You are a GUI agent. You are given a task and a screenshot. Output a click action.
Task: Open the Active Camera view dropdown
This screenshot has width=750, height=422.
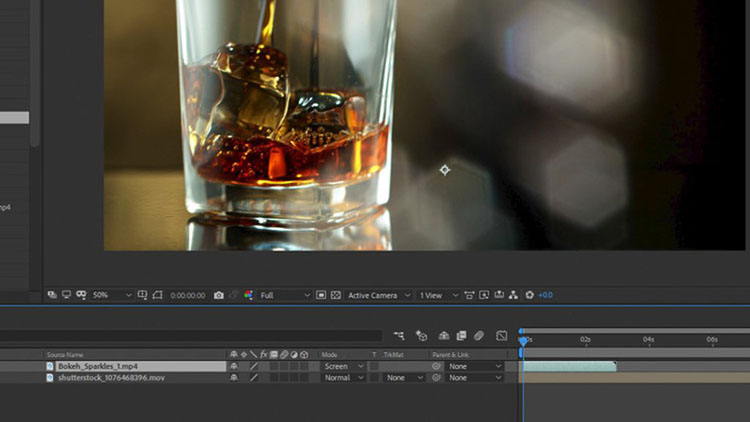pyautogui.click(x=378, y=296)
